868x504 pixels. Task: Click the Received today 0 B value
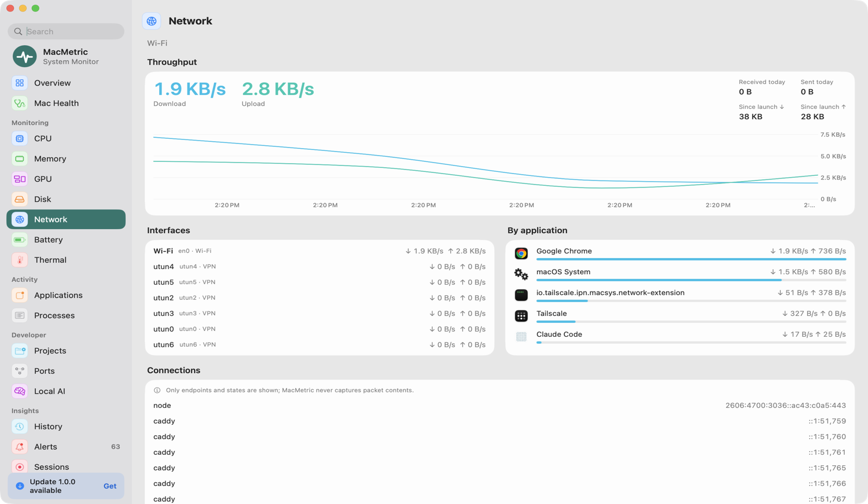[745, 92]
